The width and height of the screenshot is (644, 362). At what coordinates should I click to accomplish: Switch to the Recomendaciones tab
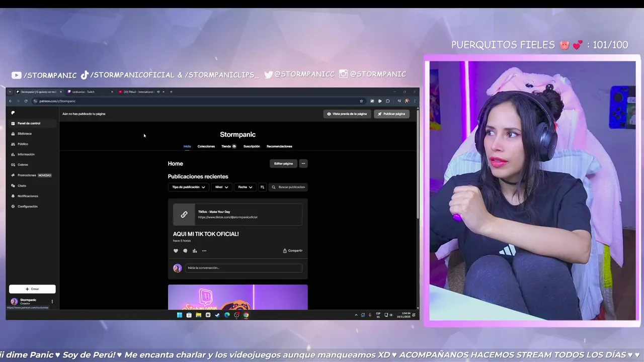(x=279, y=146)
